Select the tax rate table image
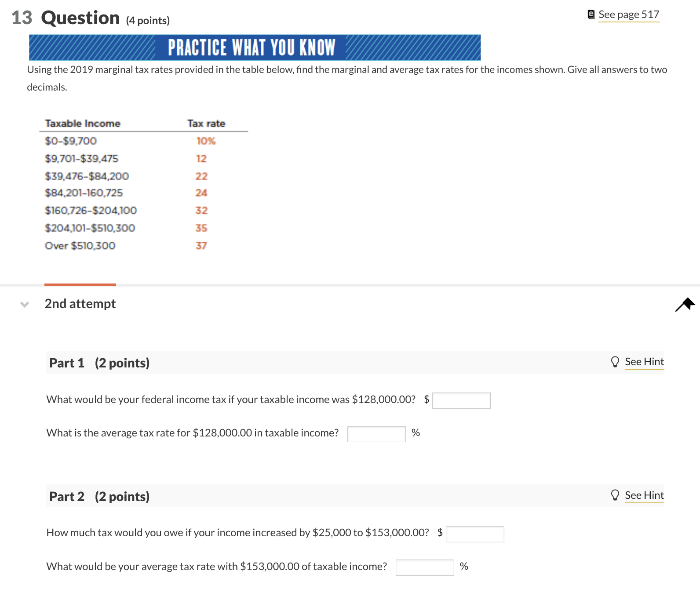Screen dimensions: 700x596 [x=145, y=185]
